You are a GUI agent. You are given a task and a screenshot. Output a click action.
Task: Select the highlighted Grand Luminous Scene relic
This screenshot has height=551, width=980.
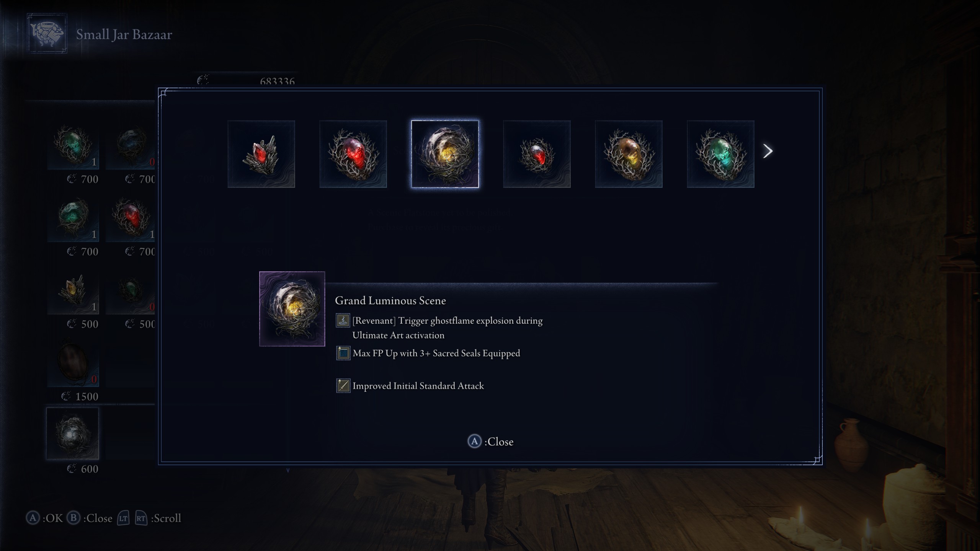click(x=445, y=154)
